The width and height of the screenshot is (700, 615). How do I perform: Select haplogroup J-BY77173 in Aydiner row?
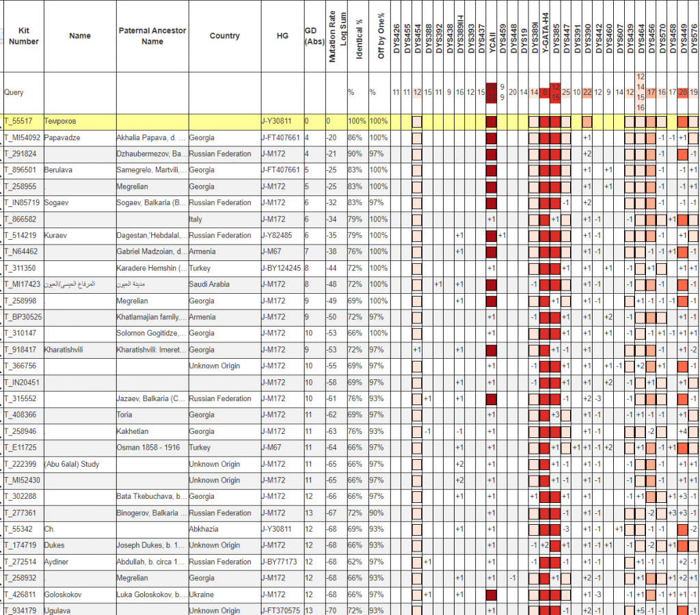[x=279, y=562]
